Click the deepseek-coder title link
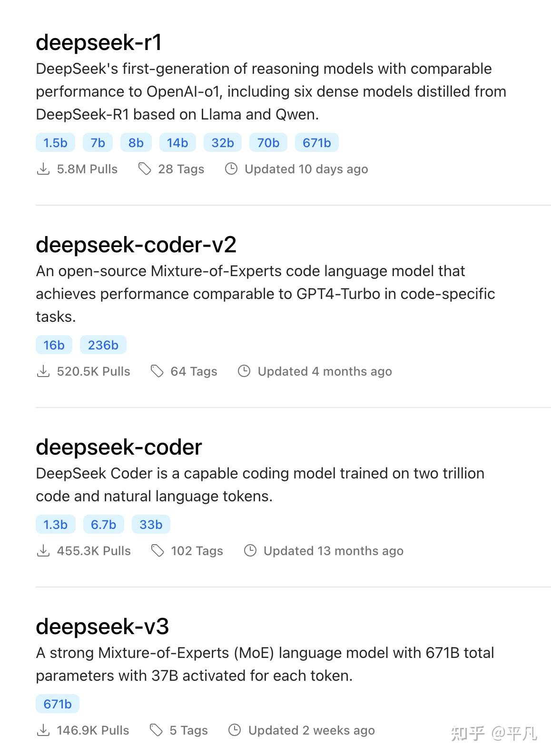551x756 pixels. click(x=119, y=447)
